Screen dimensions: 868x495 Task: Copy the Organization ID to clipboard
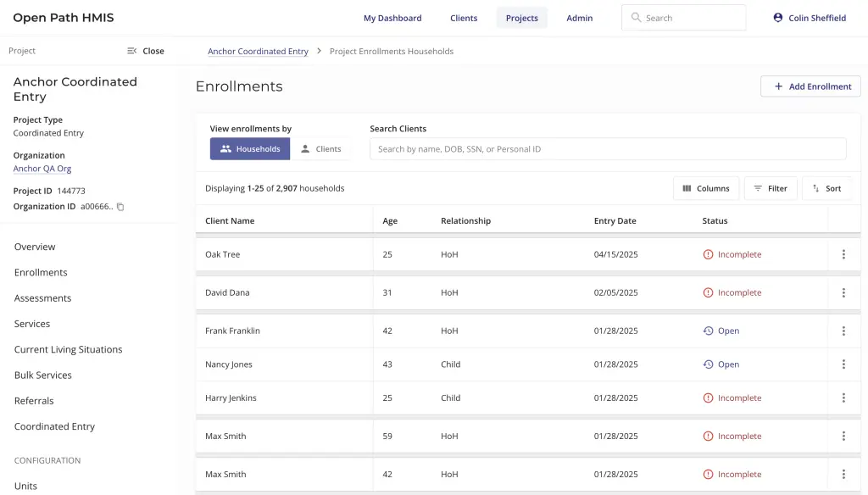pyautogui.click(x=120, y=207)
